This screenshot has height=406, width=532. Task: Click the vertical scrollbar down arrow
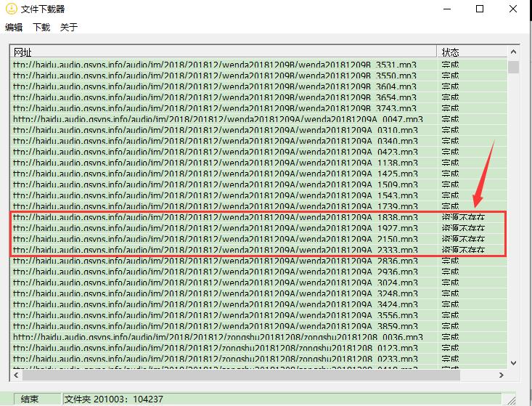tap(513, 363)
